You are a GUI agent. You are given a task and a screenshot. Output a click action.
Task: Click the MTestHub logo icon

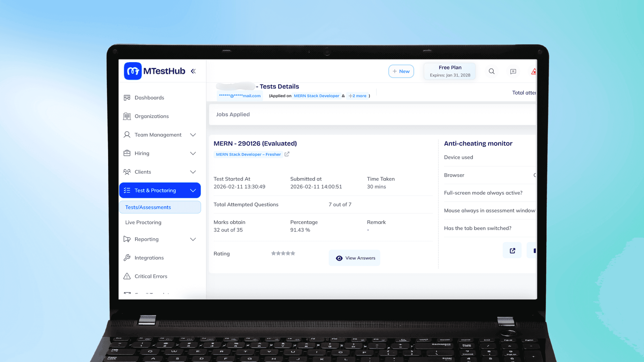tap(133, 71)
